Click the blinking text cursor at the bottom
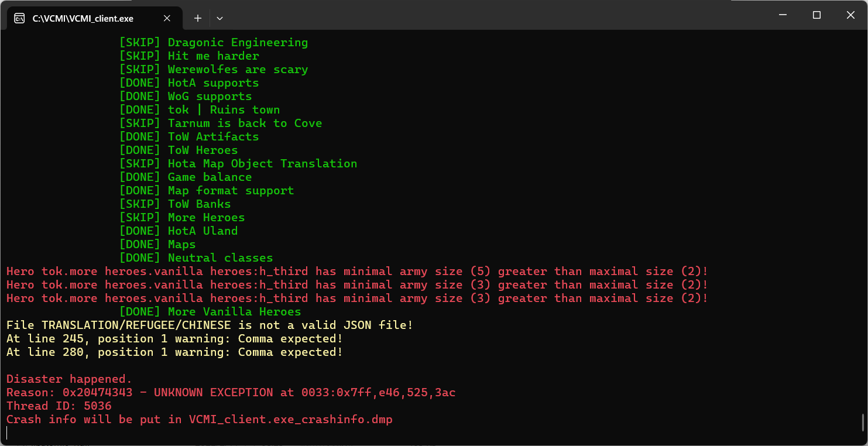 (x=7, y=433)
